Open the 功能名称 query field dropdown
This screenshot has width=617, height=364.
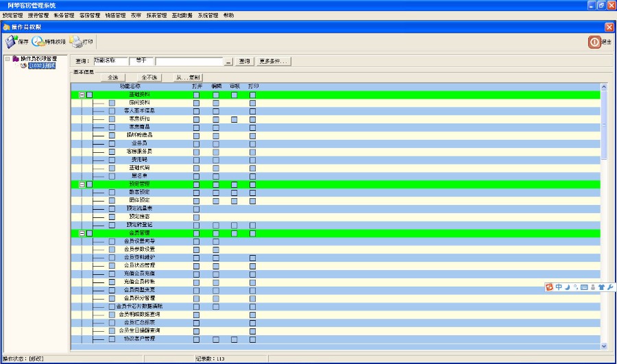click(x=110, y=61)
